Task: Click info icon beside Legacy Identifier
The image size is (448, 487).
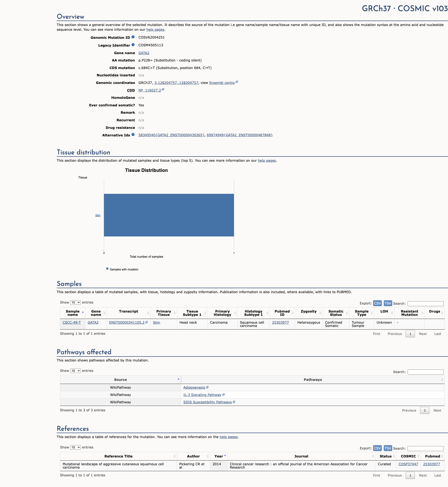Action: point(133,45)
